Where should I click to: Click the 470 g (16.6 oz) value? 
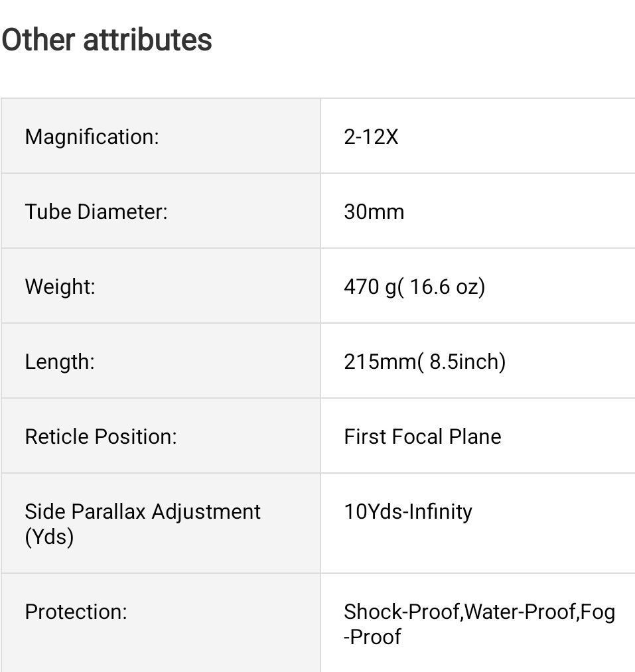point(415,287)
